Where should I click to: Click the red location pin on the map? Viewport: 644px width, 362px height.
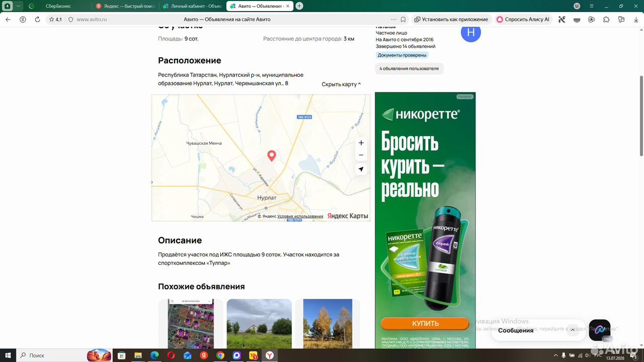(272, 156)
